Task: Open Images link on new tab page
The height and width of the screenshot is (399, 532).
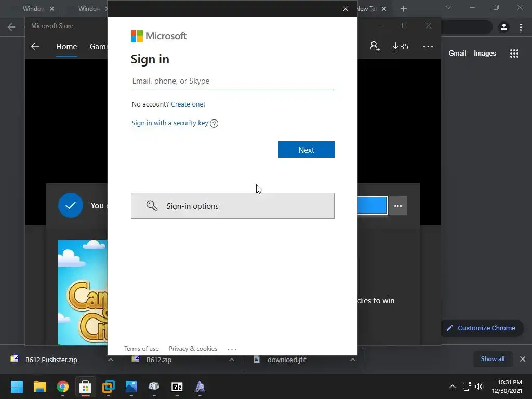Action: click(485, 54)
